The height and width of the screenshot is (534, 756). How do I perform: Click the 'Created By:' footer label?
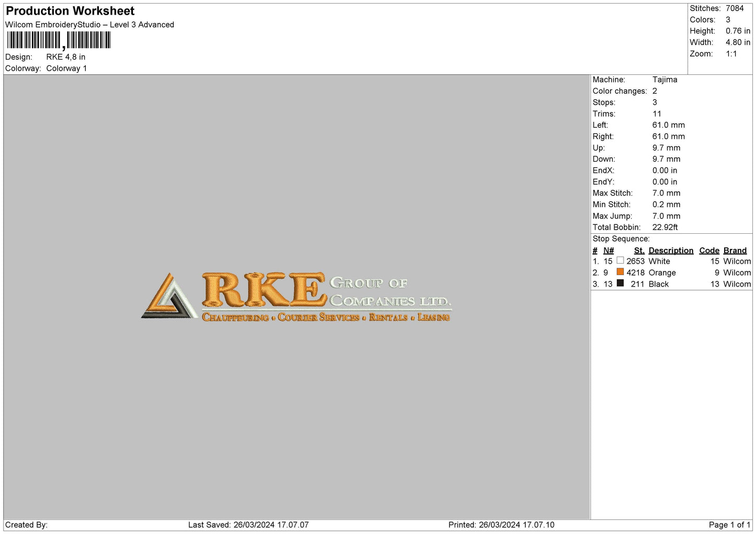point(26,525)
